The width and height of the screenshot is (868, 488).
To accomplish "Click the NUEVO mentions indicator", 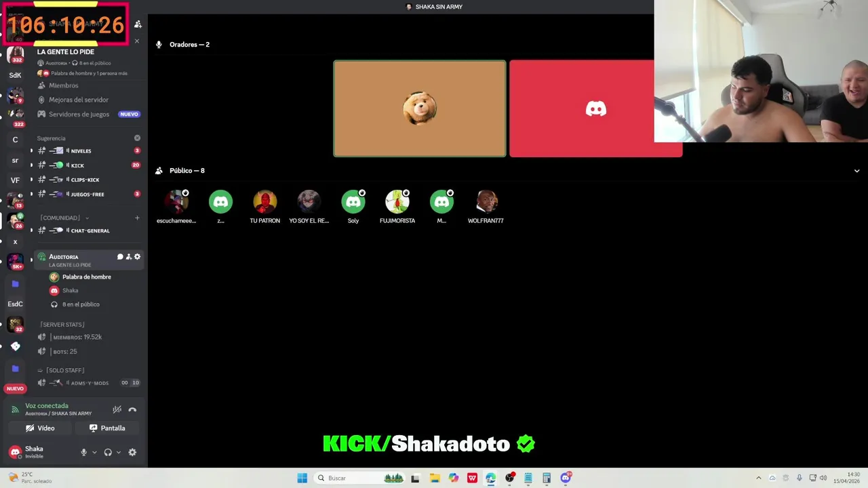I will point(15,388).
